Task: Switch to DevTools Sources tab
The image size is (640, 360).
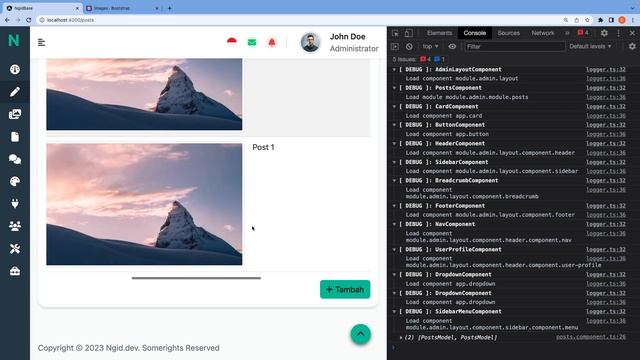Action: [509, 33]
